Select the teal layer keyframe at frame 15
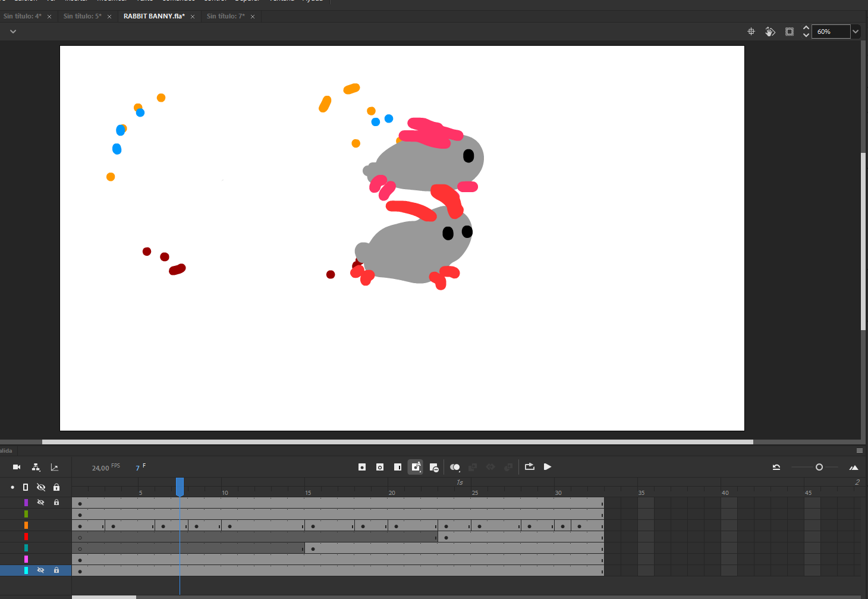This screenshot has width=868, height=599. [313, 548]
